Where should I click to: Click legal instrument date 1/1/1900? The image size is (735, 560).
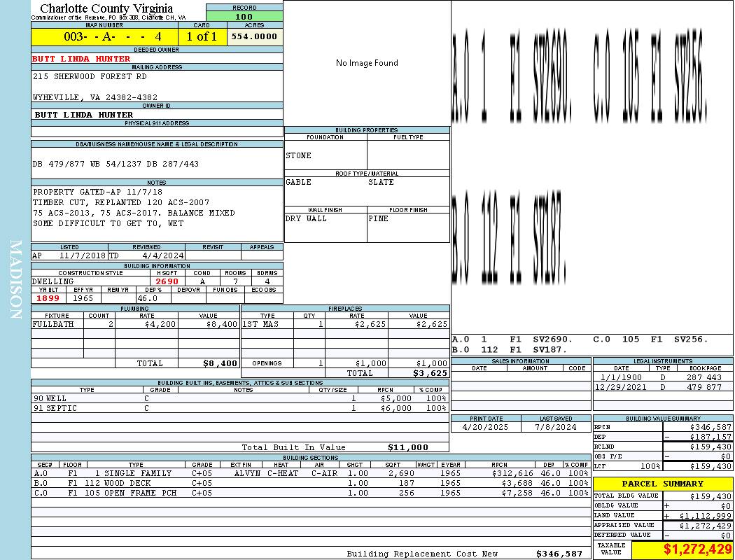click(x=621, y=377)
